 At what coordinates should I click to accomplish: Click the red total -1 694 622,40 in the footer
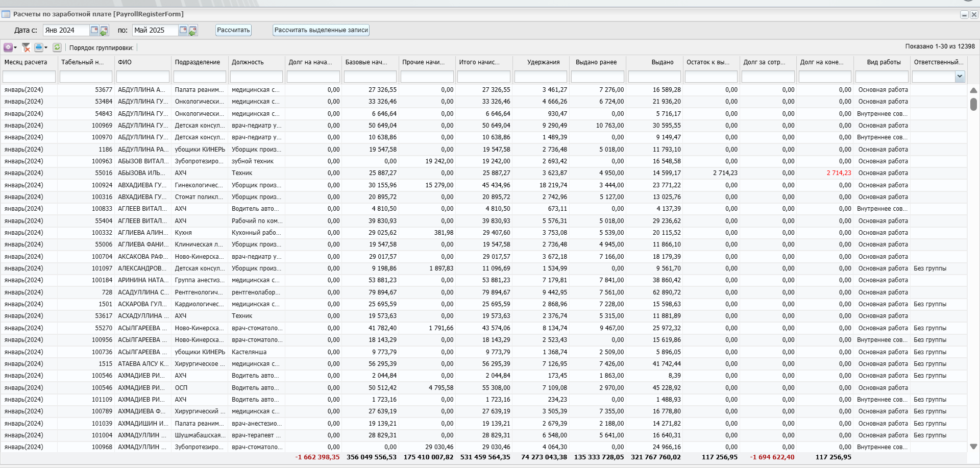coord(772,457)
